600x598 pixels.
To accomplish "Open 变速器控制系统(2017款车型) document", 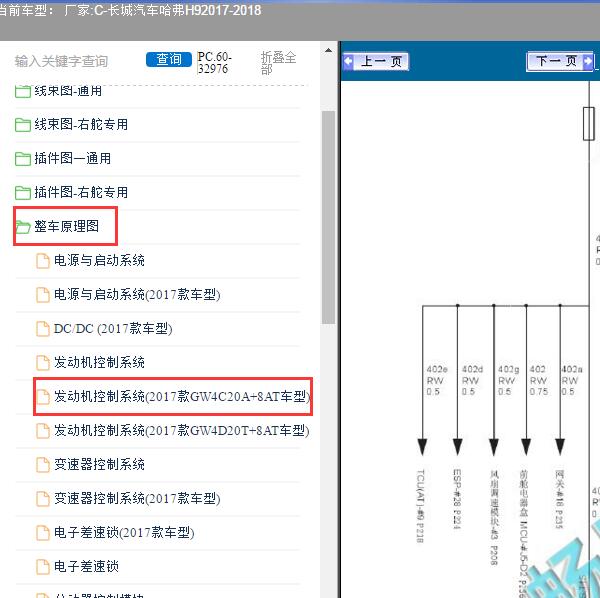I will [137, 499].
